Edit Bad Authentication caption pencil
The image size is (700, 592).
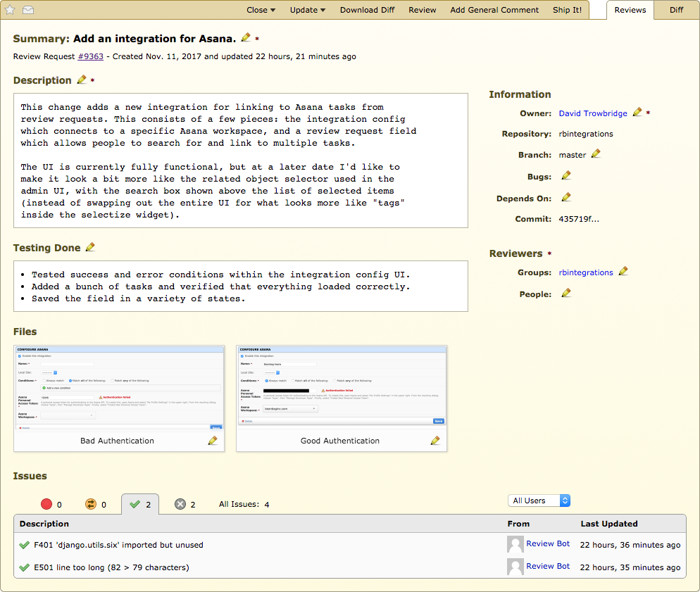tap(213, 441)
